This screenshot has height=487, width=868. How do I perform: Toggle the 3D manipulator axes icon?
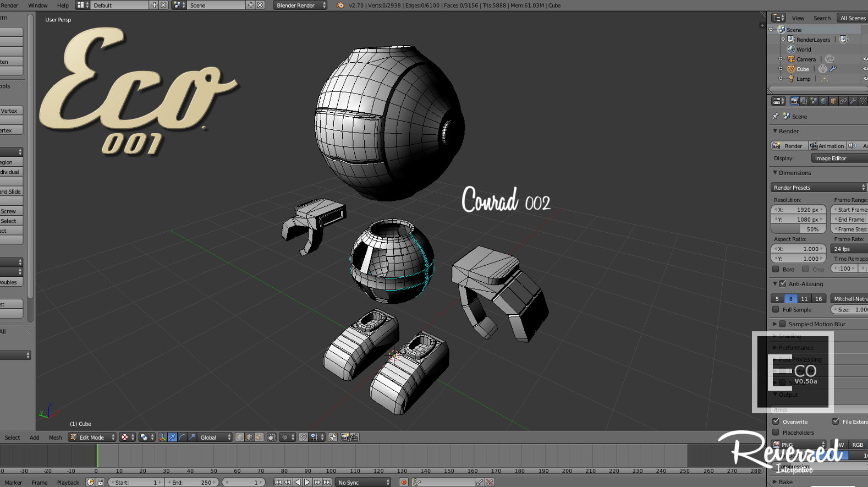click(x=162, y=437)
